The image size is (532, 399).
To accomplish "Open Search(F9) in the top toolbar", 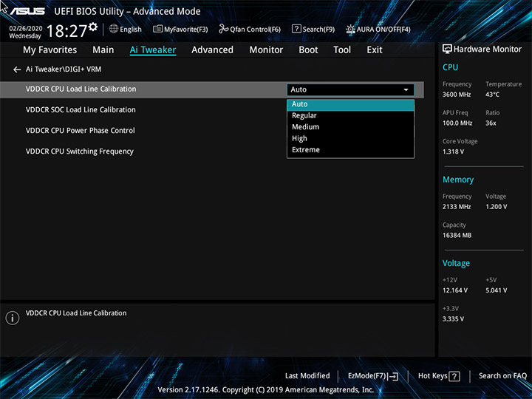I will (x=313, y=29).
